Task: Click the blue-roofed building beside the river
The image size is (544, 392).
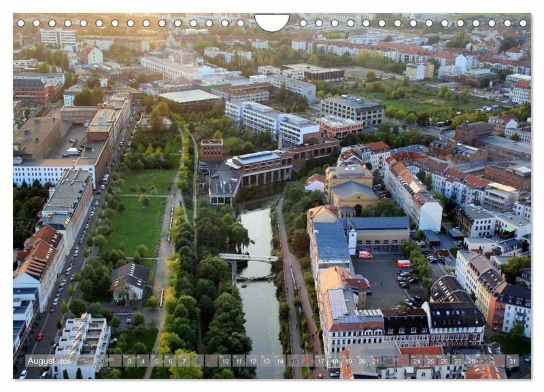Action: pyautogui.click(x=331, y=243)
